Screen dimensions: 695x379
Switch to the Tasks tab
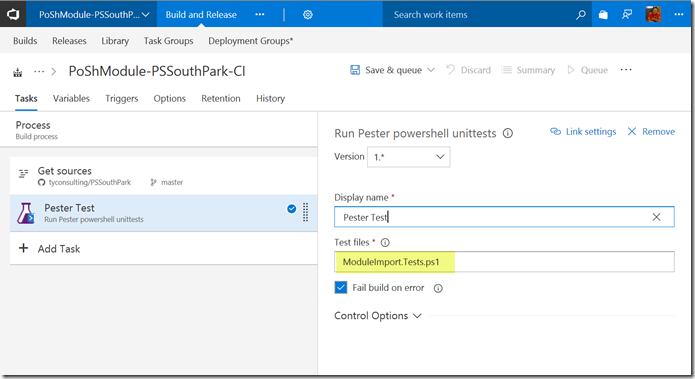26,98
